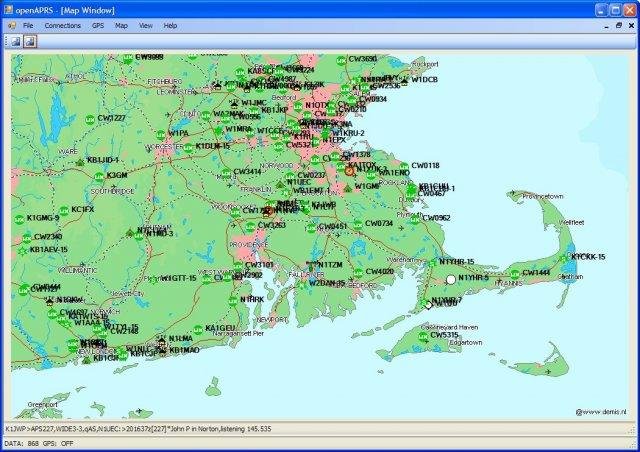Select the N1YHR-15 station icon
This screenshot has height=452, width=640.
432,263
